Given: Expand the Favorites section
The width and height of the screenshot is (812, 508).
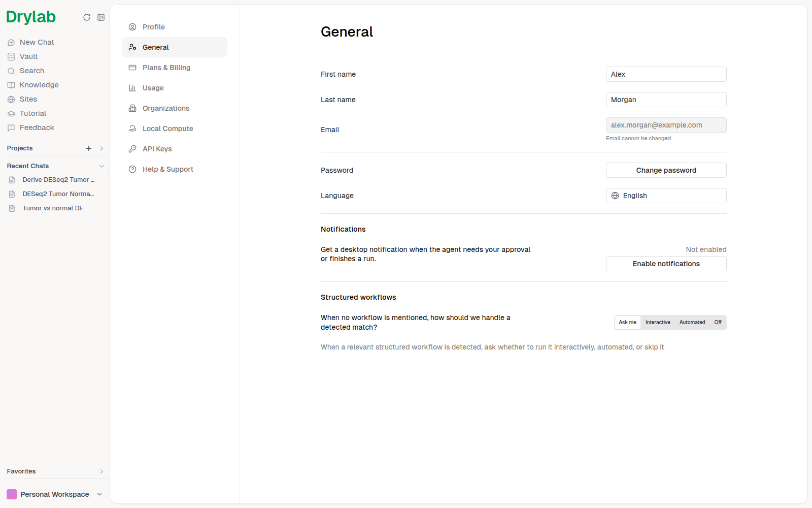Looking at the screenshot, I should 101,471.
